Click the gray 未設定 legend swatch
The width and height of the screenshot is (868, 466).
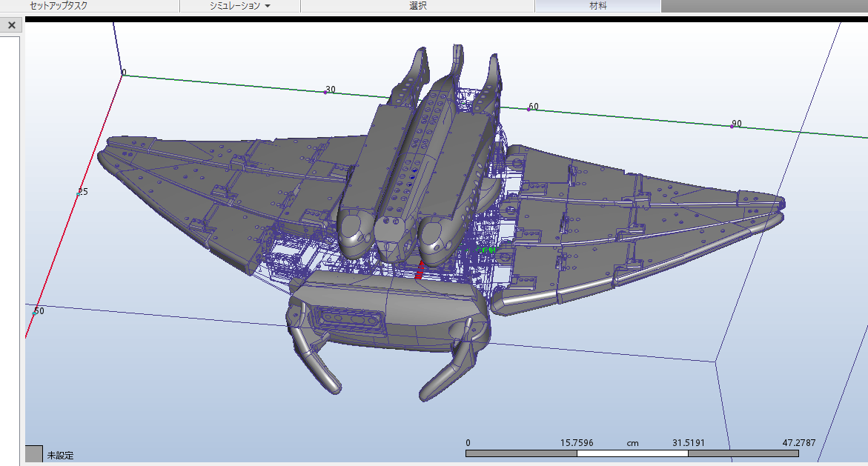(x=33, y=454)
